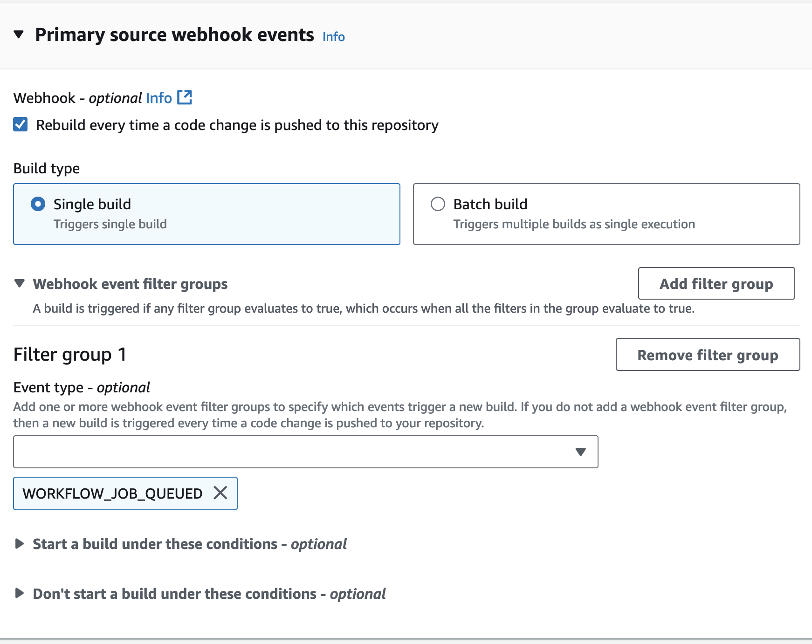Select the Batch build radio button
Image resolution: width=812 pixels, height=644 pixels.
click(x=438, y=204)
